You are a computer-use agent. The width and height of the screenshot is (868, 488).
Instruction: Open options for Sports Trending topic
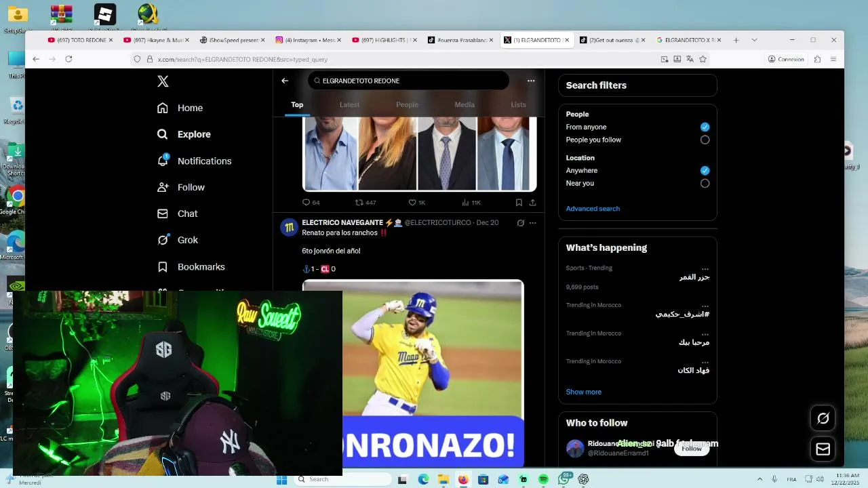705,268
